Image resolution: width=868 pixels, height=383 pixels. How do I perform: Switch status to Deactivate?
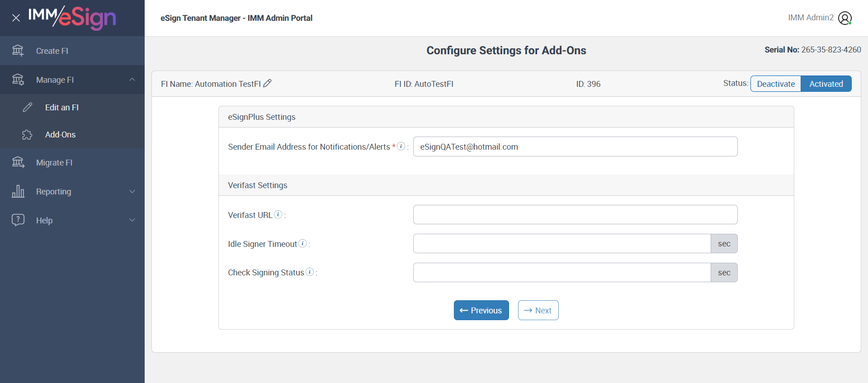click(776, 84)
